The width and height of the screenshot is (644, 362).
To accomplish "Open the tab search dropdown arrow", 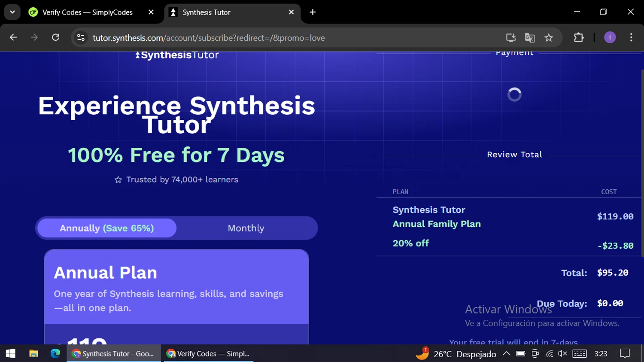I will click(x=12, y=12).
